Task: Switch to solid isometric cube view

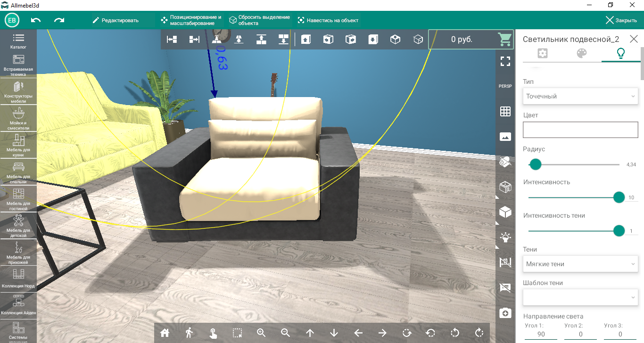Action: (x=395, y=40)
